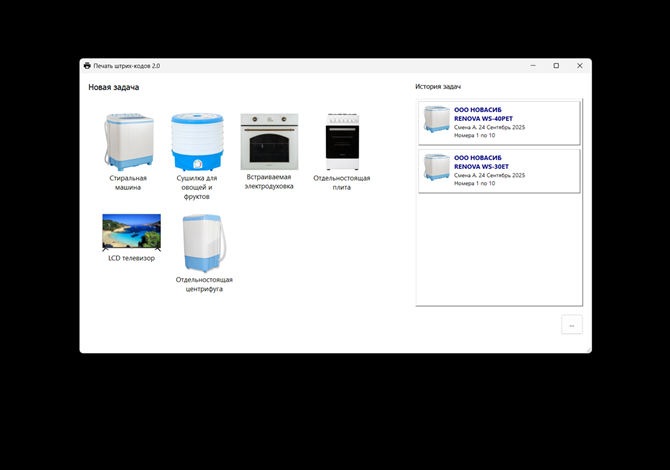This screenshot has width=670, height=470.
Task: Close the Печать штрих-кодов window
Action: click(x=580, y=66)
